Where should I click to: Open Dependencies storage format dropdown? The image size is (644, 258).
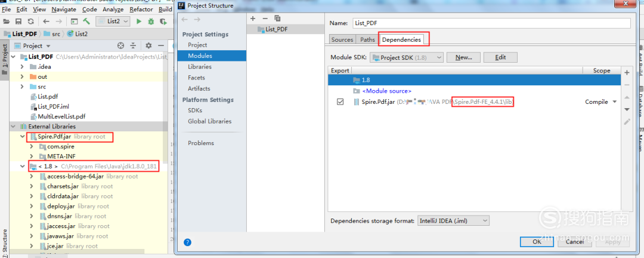tap(453, 221)
